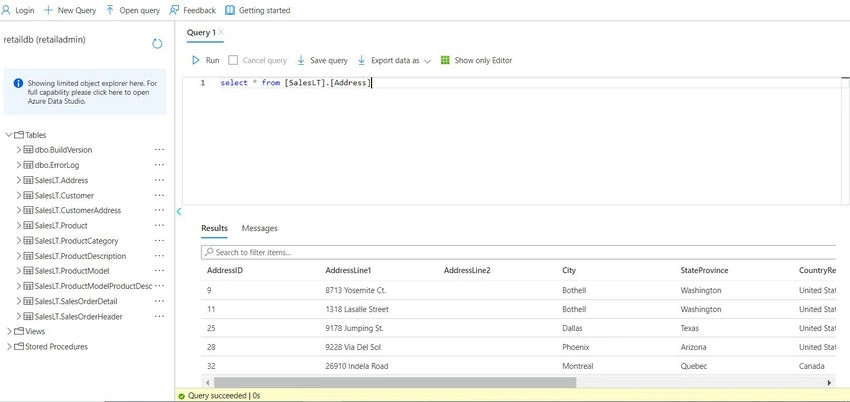The width and height of the screenshot is (850, 402).
Task: Click the Login user icon
Action: point(6,10)
